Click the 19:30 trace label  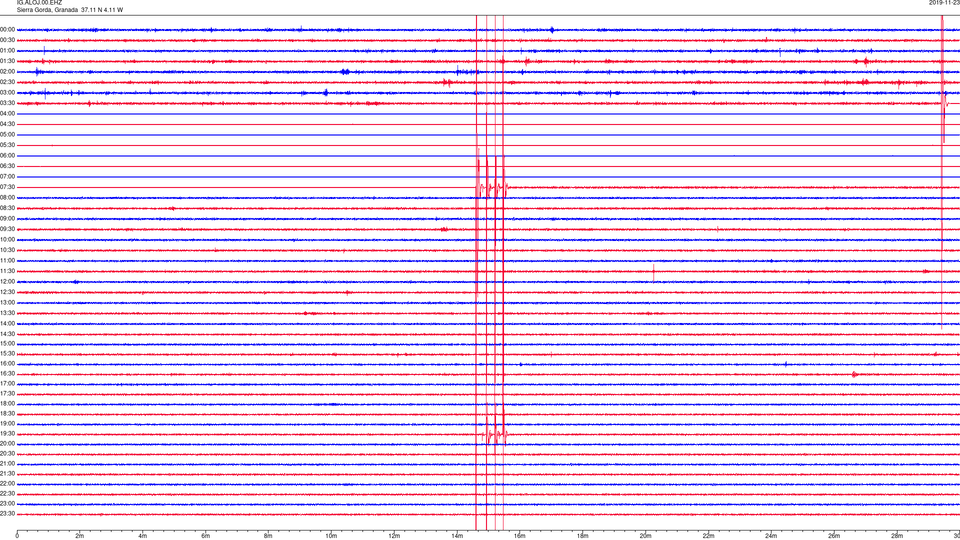tap(8, 433)
